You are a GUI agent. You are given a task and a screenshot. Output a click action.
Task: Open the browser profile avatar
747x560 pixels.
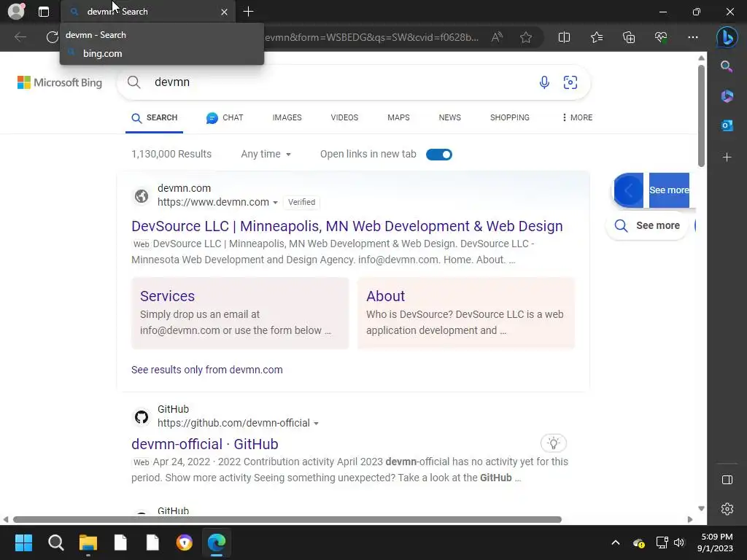[x=16, y=12]
